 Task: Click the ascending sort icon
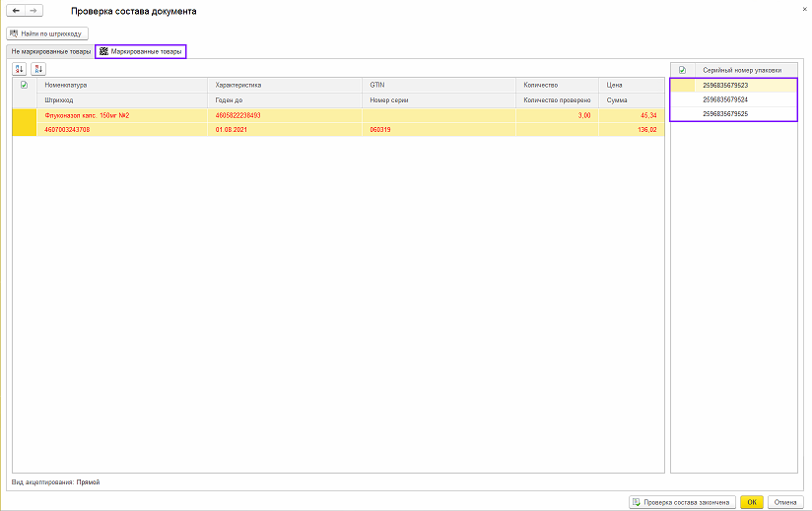(20, 69)
